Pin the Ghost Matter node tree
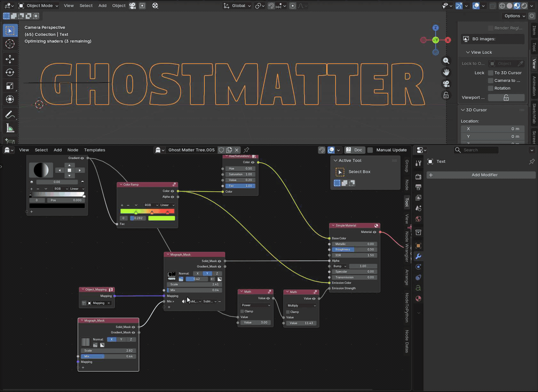Image resolution: width=538 pixels, height=392 pixels. [246, 150]
